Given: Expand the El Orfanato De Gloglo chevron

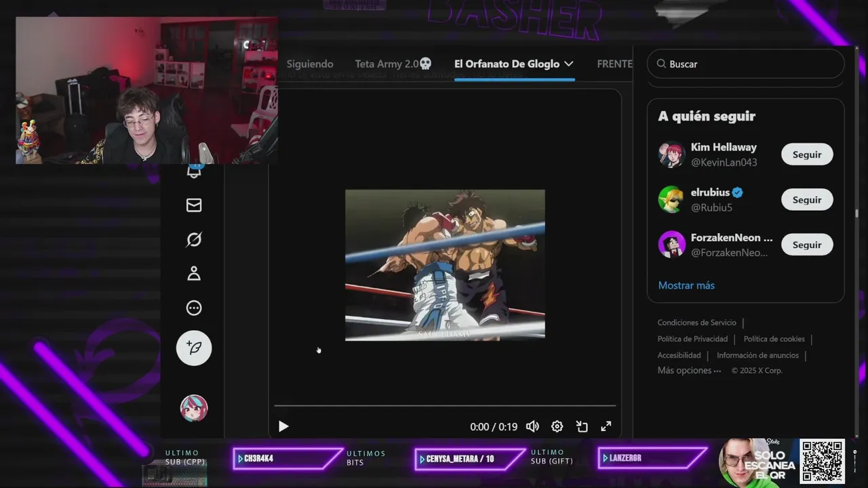Looking at the screenshot, I should (x=569, y=64).
